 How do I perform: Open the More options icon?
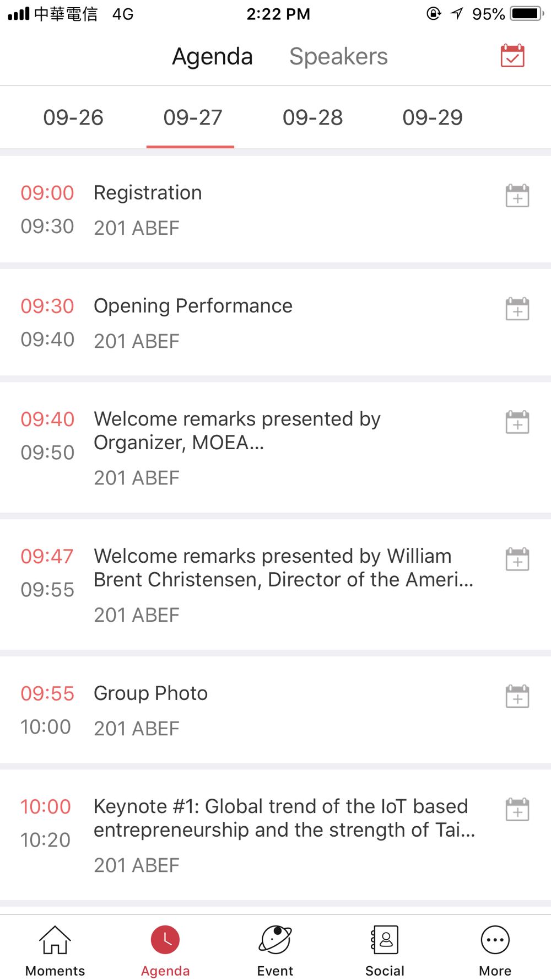coord(495,940)
